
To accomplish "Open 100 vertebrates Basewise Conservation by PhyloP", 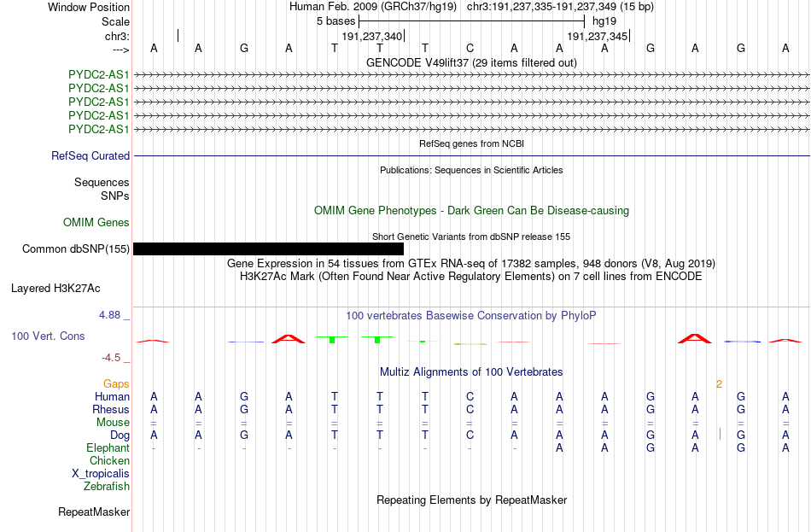I will [471, 316].
